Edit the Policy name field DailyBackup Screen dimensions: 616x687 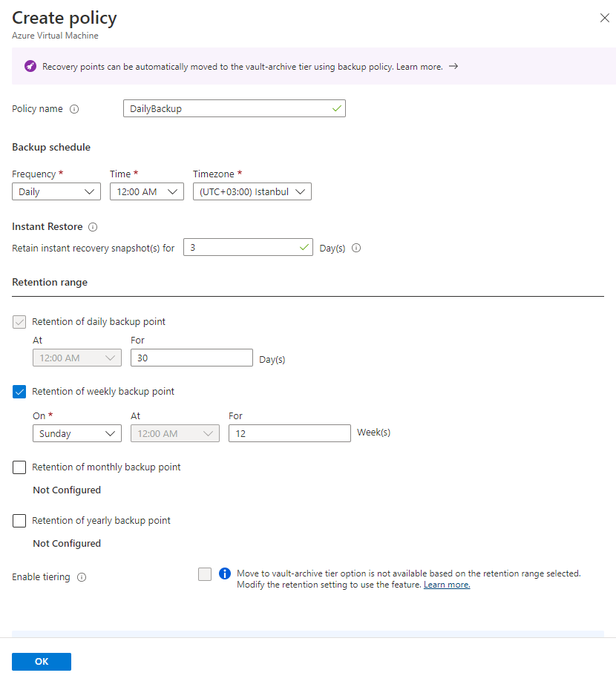click(x=234, y=108)
